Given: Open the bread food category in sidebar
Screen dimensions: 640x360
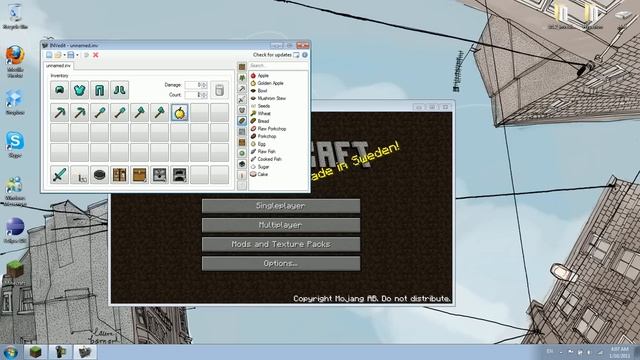Looking at the screenshot, I should pyautogui.click(x=242, y=121).
